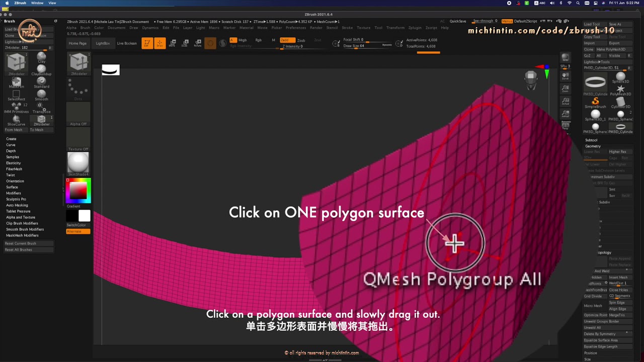The width and height of the screenshot is (644, 362).
Task: Open LightBox from the top shelf
Action: point(103,43)
